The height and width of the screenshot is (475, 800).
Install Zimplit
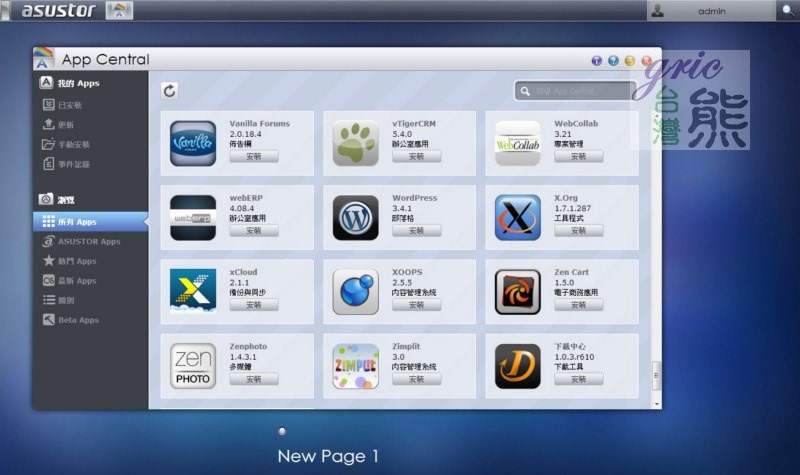(416, 379)
